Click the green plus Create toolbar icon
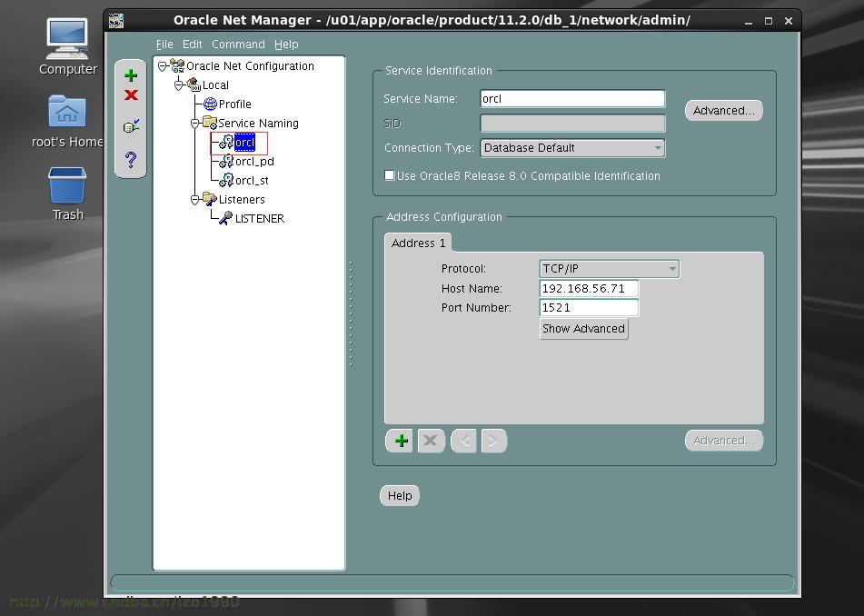The width and height of the screenshot is (864, 616). pos(131,75)
